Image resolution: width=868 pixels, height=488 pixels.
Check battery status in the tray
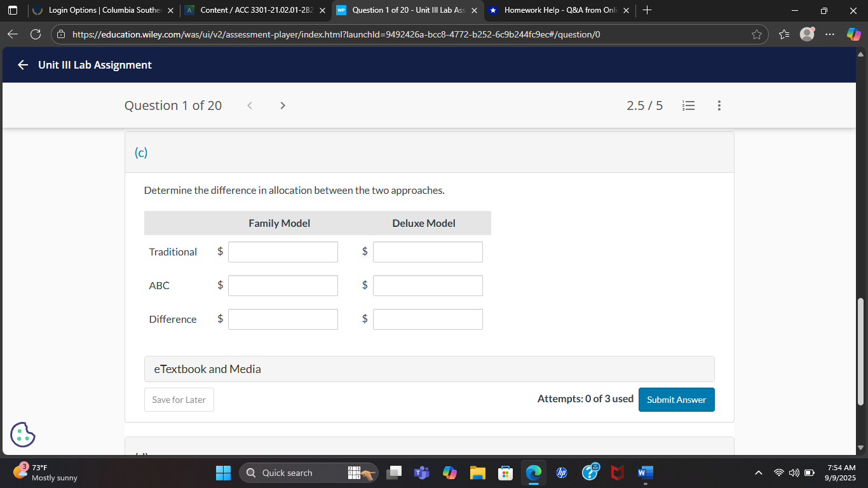point(810,473)
